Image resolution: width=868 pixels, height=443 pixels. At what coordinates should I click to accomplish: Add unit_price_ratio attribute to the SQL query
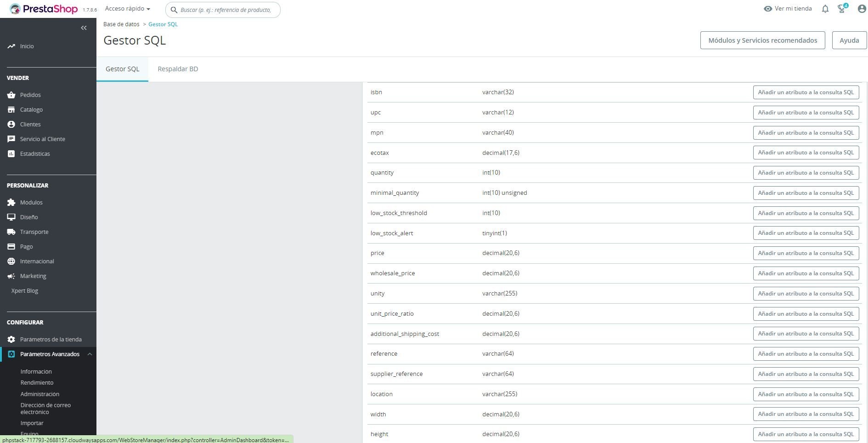[x=806, y=314]
